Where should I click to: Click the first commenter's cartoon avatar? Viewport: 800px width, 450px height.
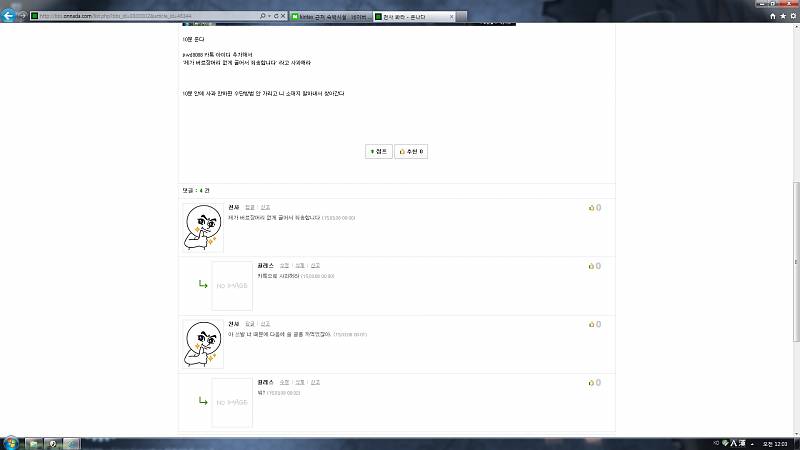(x=203, y=228)
